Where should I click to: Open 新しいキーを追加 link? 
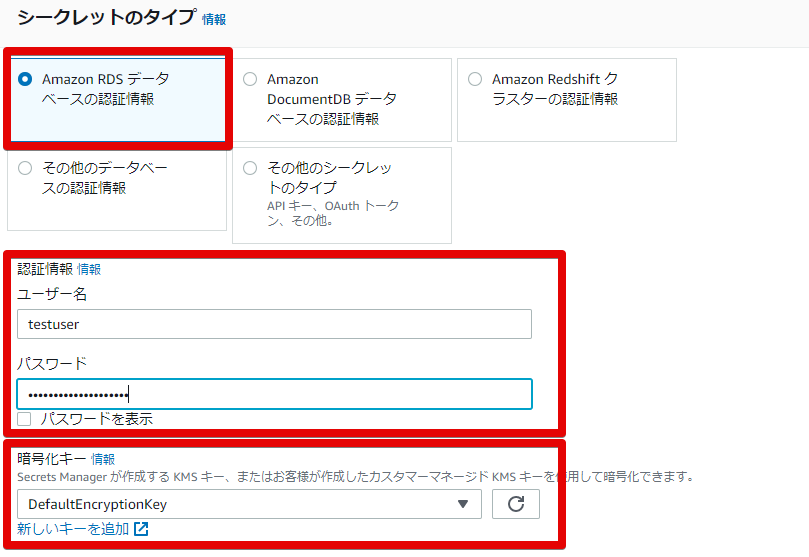point(73,529)
